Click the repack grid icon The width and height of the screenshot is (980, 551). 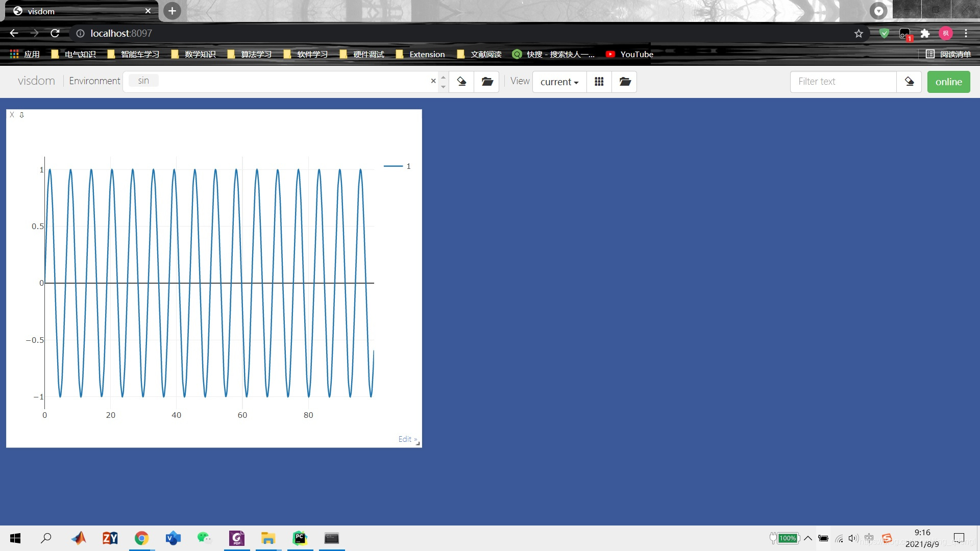coord(599,82)
